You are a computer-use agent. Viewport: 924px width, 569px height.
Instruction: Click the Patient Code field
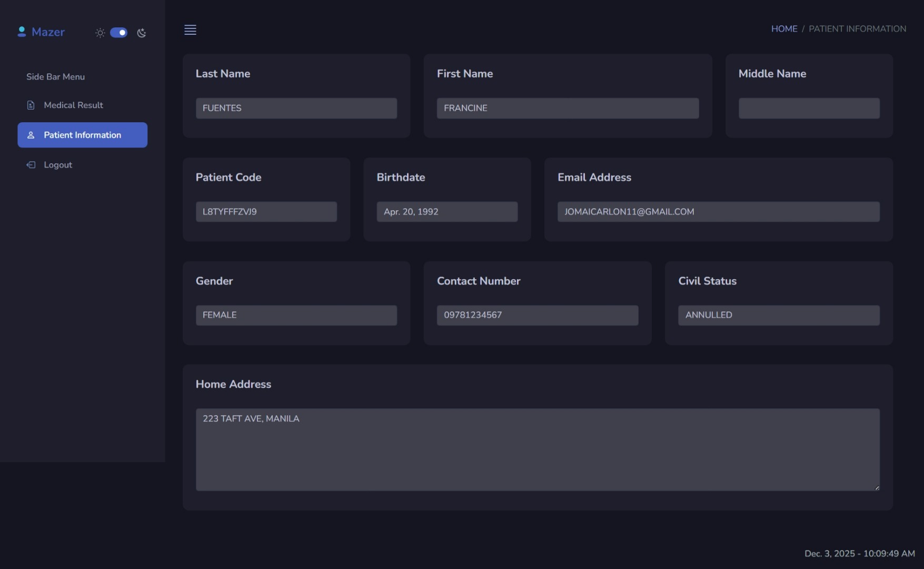pyautogui.click(x=266, y=212)
